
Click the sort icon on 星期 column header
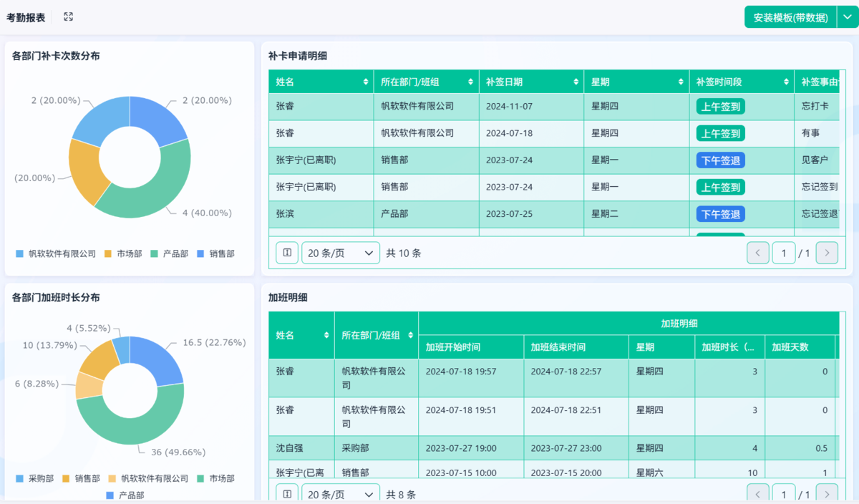tap(681, 82)
